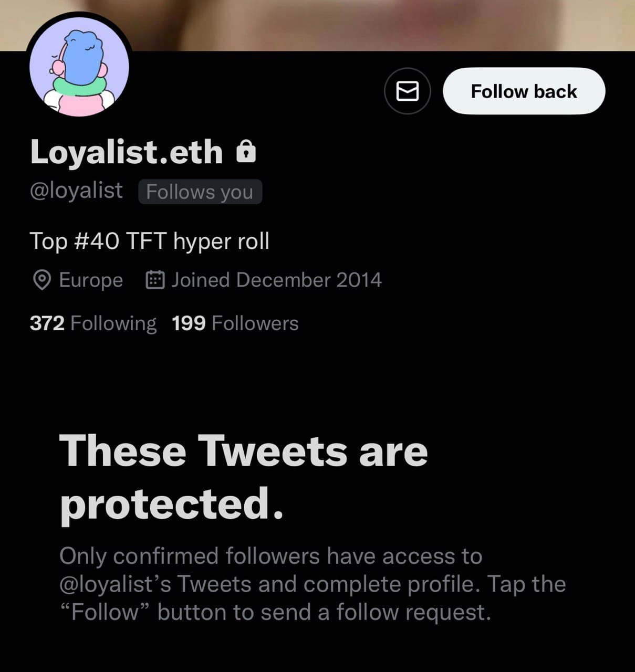Open the 199 Followers list
This screenshot has height=672, width=635.
235,323
